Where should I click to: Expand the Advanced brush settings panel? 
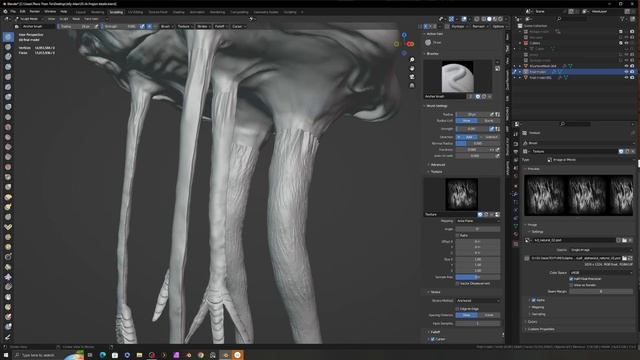tap(438, 165)
